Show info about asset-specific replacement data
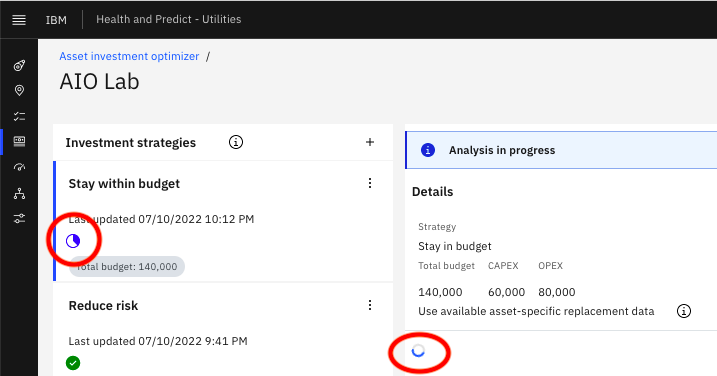Image resolution: width=717 pixels, height=376 pixels. (684, 311)
